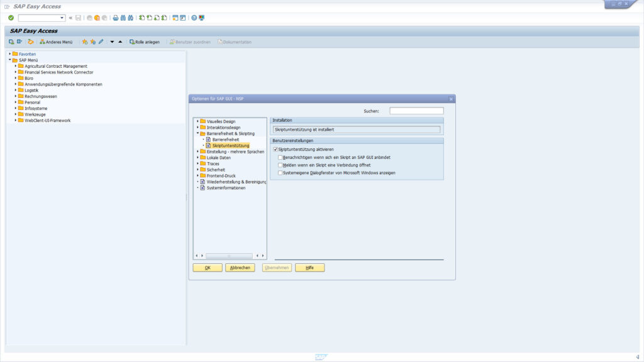Click the Edit favorites pencil icon
This screenshot has width=644, height=362.
point(101,40)
